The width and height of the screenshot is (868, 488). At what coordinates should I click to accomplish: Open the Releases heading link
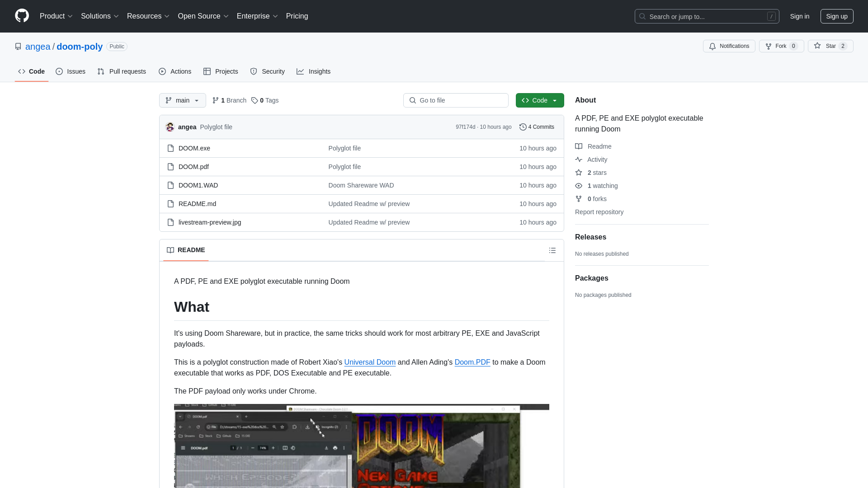tap(590, 237)
